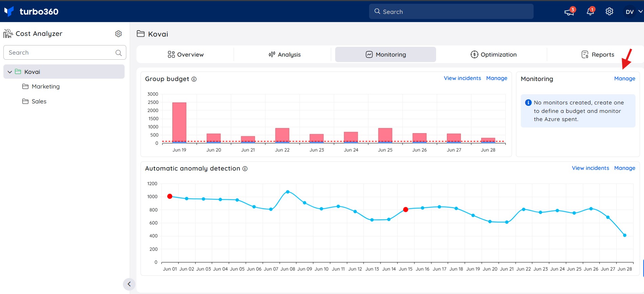
Task: Open the announcements megaphone icon
Action: point(569,12)
